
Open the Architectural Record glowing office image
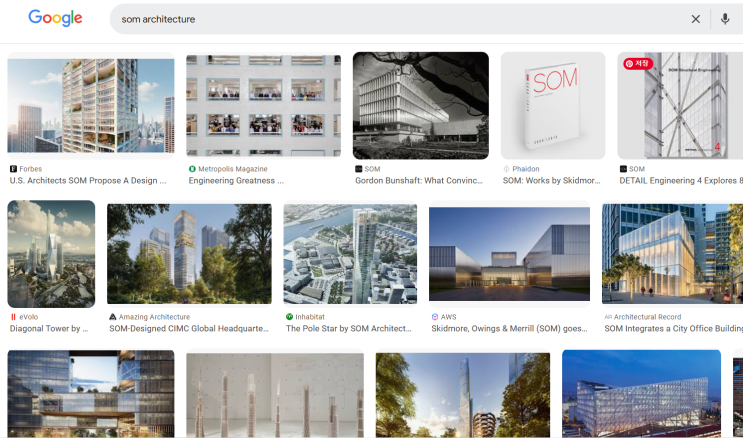point(672,254)
